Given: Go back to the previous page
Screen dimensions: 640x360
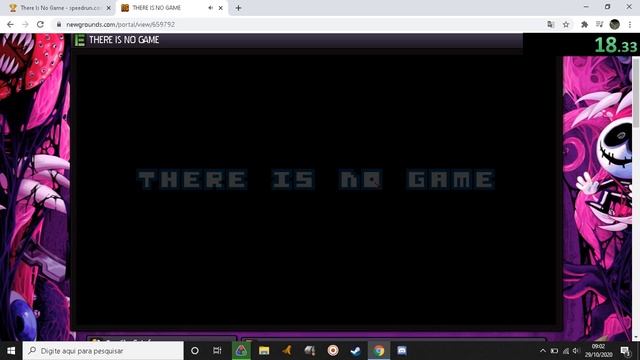Looking at the screenshot, I should pos(10,24).
